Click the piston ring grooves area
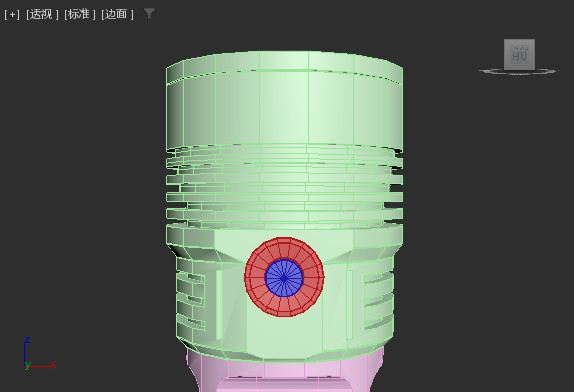This screenshot has width=574, height=392. (x=284, y=185)
